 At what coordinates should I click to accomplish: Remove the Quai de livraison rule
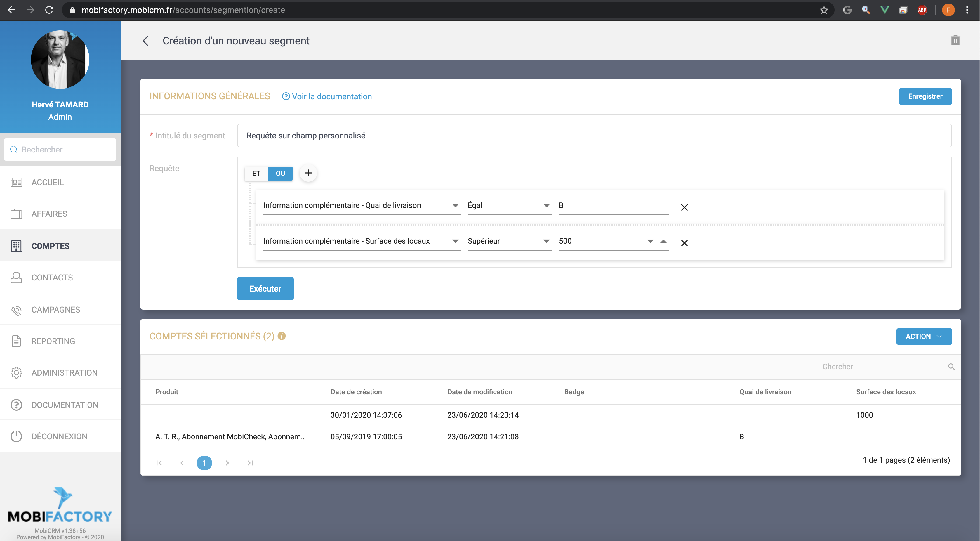(x=684, y=207)
